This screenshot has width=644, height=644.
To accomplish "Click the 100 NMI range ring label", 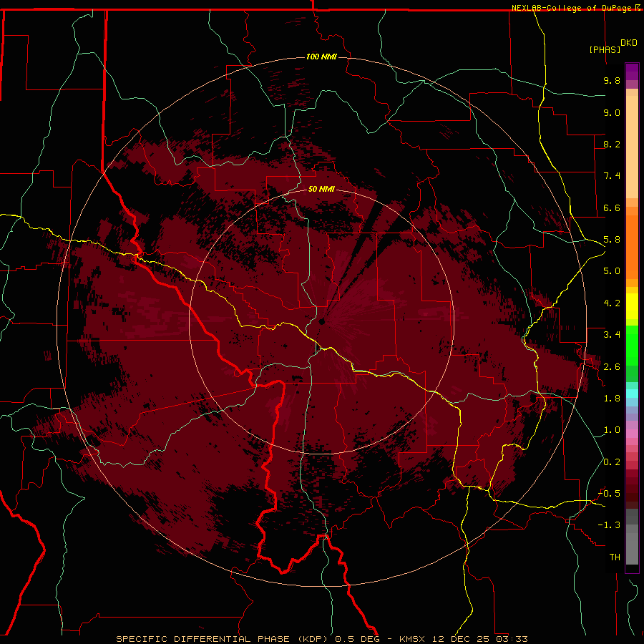I will (321, 57).
